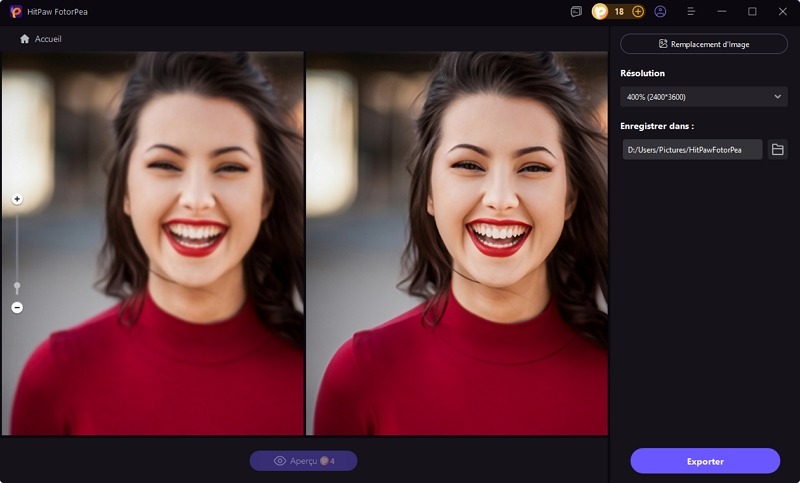Open the user account profile icon
Image resolution: width=800 pixels, height=483 pixels.
(661, 12)
